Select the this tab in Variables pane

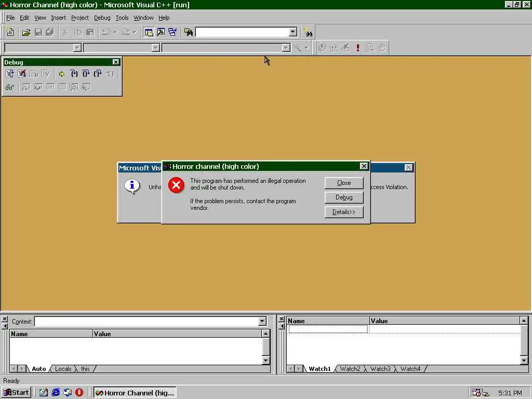click(x=85, y=369)
